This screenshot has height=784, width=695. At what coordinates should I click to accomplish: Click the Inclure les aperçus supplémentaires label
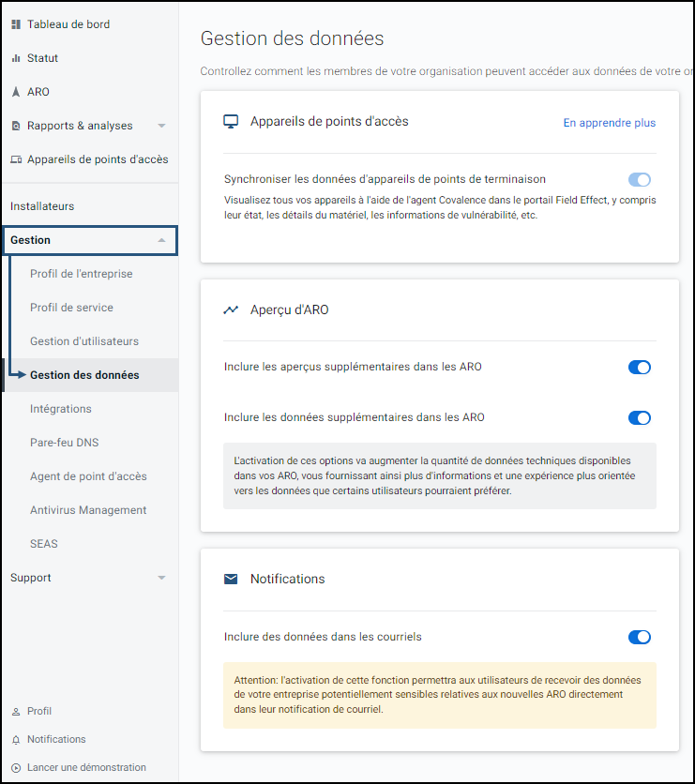(x=353, y=367)
